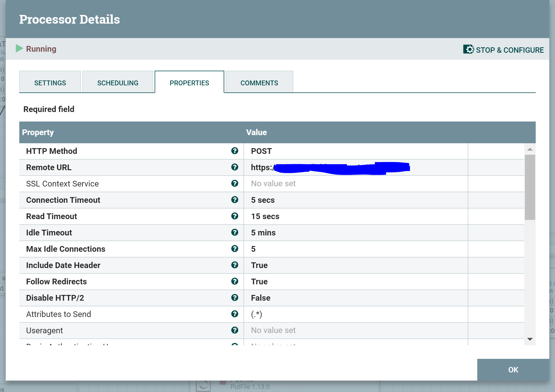Click the gear icon beside Stop & Configure

coord(468,49)
